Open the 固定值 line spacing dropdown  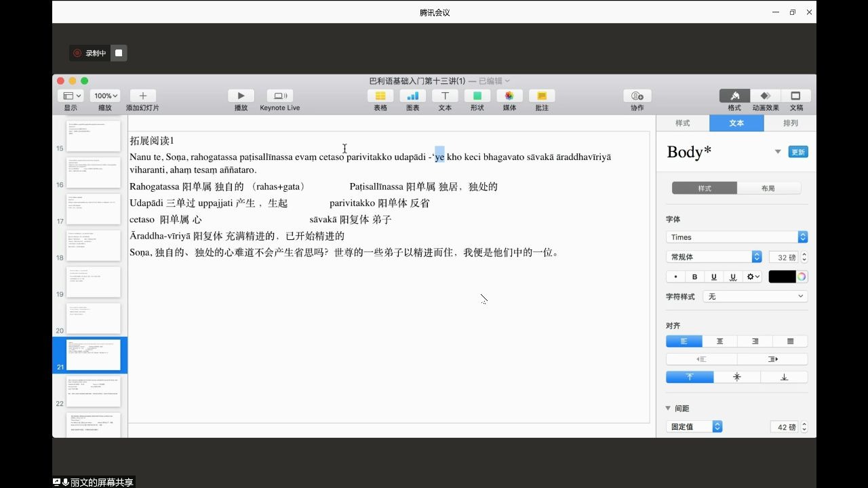(x=694, y=427)
